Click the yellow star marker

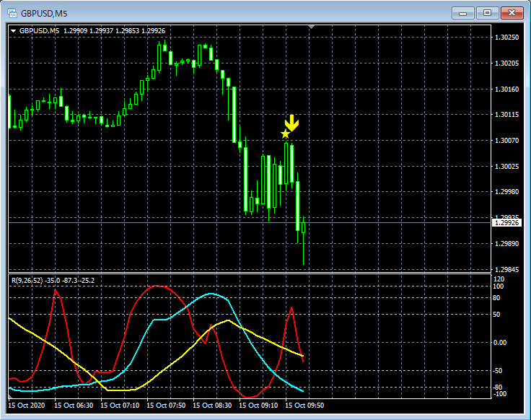pyautogui.click(x=286, y=134)
